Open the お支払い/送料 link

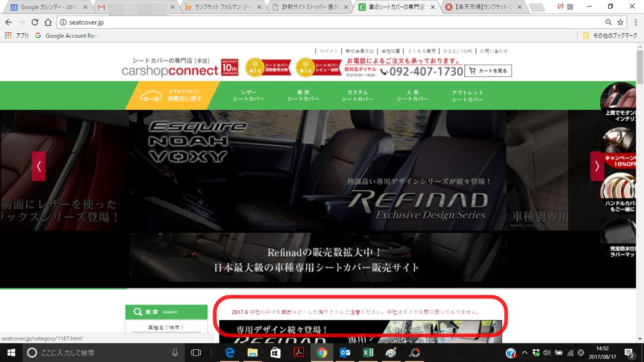point(458,51)
